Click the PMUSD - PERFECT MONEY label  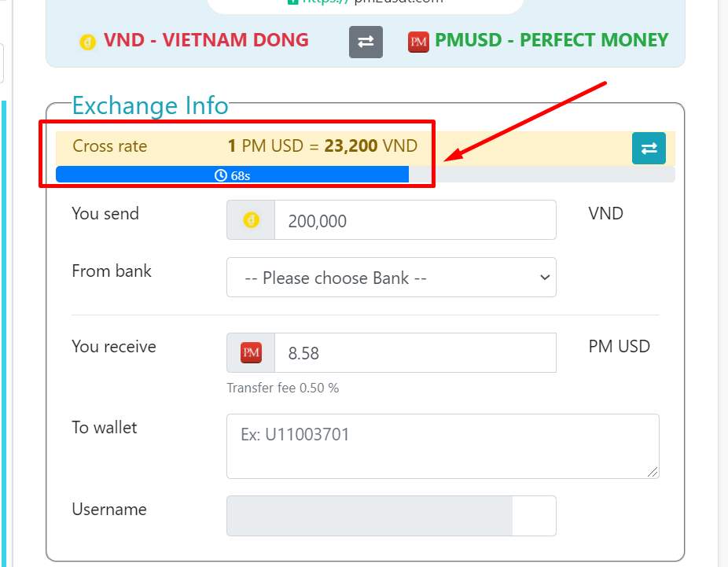tap(551, 40)
